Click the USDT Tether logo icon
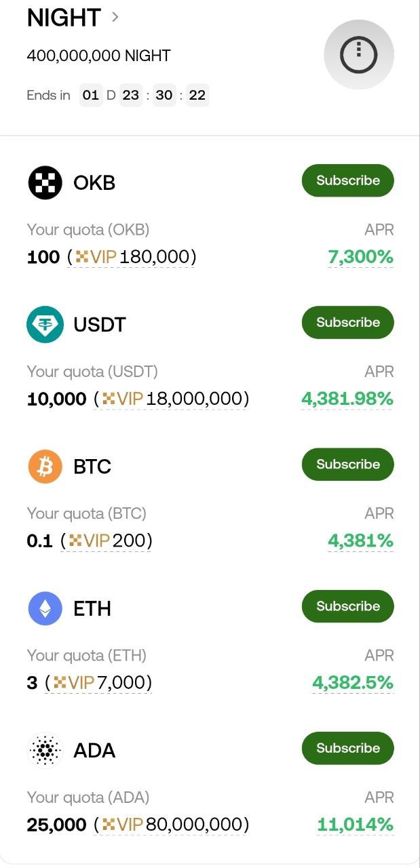The image size is (420, 868). coord(45,324)
